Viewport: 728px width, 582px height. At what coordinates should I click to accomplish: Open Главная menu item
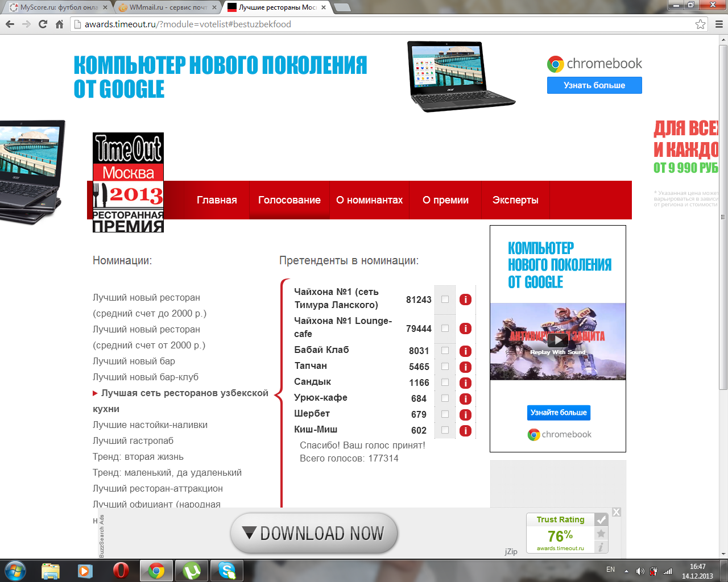pyautogui.click(x=217, y=200)
